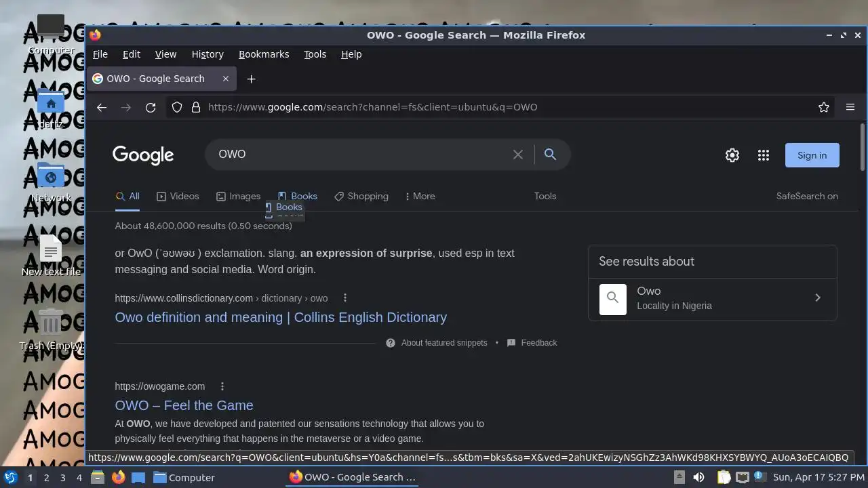Switch to the Shopping results tab
The height and width of the screenshot is (488, 868).
[361, 197]
